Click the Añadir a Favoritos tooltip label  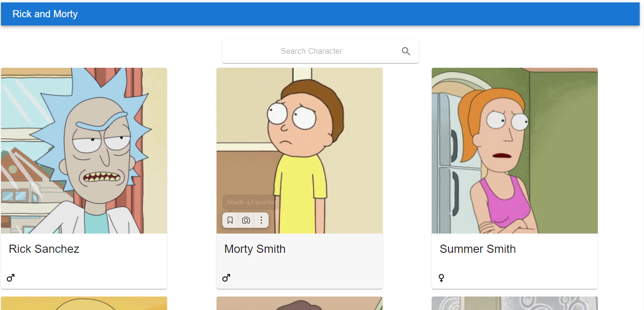pos(251,202)
